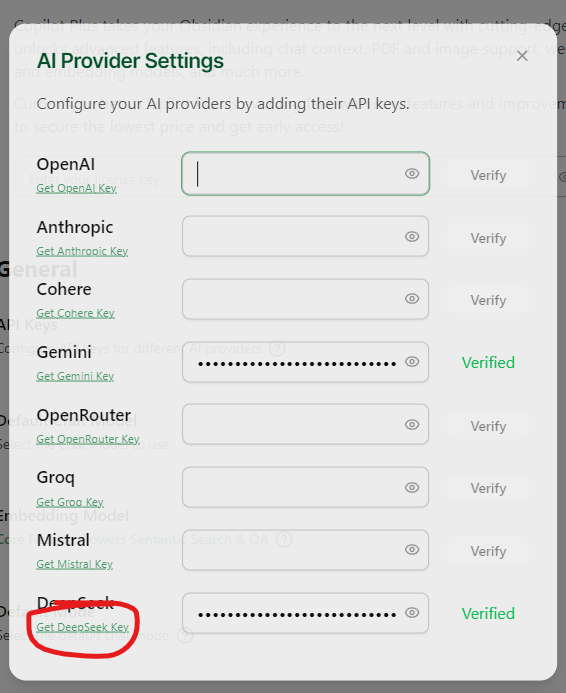Reveal the OpenAI API key with eye icon
566x693 pixels.
pos(412,174)
